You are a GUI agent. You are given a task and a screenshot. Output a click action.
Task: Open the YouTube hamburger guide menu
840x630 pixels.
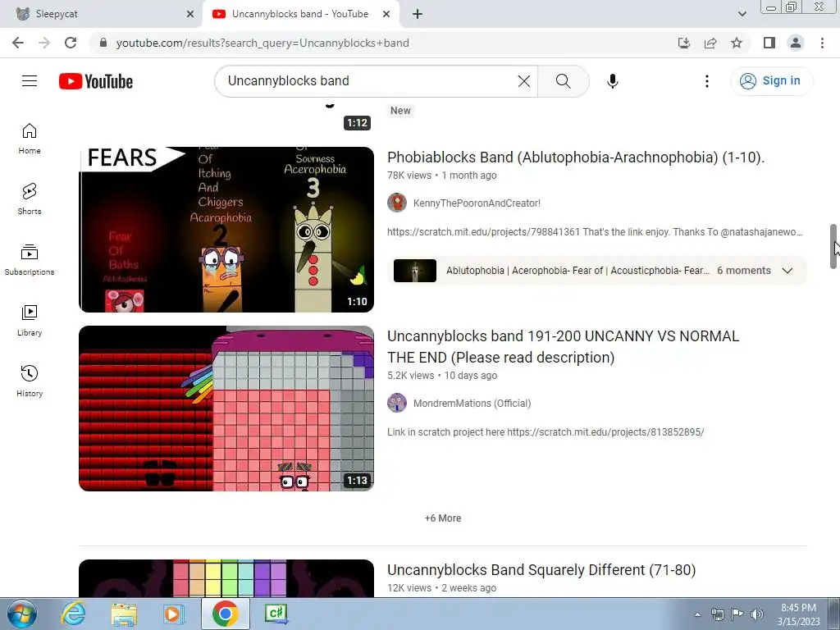coord(30,81)
